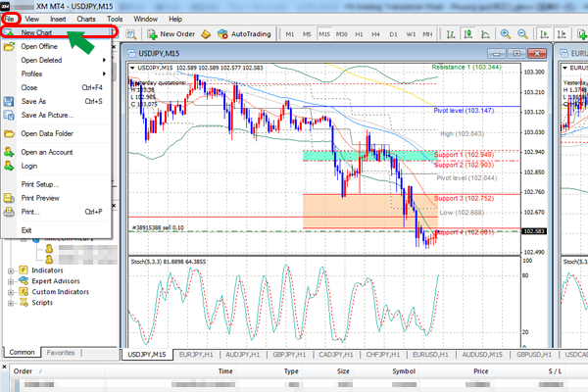This screenshot has height=392, width=588.
Task: Expand the Open Deleted submenu
Action: pos(56,60)
